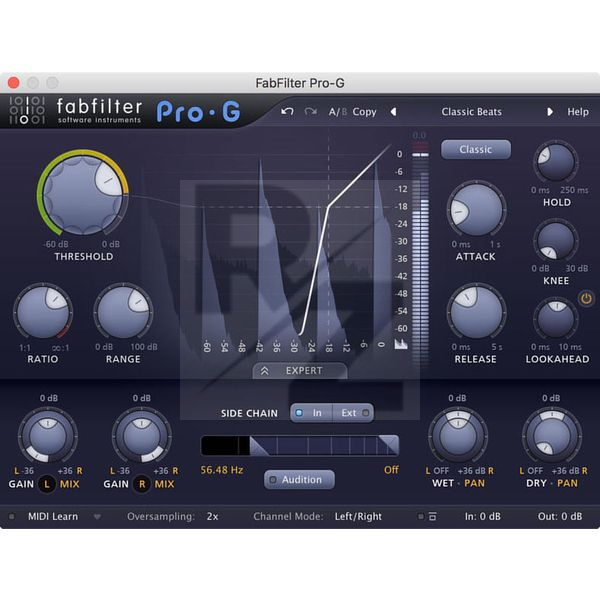Viewport: 600px width, 600px height.
Task: Click the low-pass filter handle
Action: click(x=389, y=445)
